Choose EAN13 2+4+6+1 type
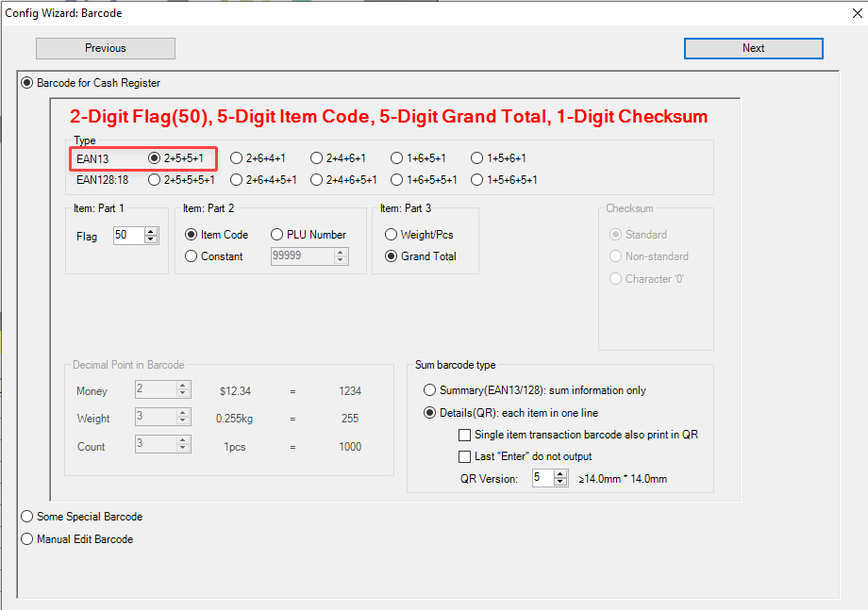 point(338,158)
